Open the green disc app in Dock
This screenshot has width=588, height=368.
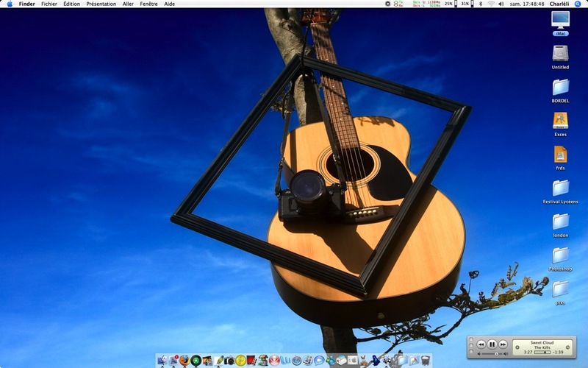[x=196, y=361]
